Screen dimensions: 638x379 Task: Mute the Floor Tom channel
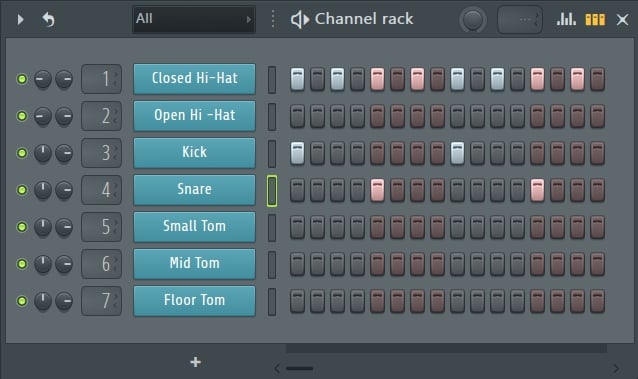pyautogui.click(x=22, y=301)
